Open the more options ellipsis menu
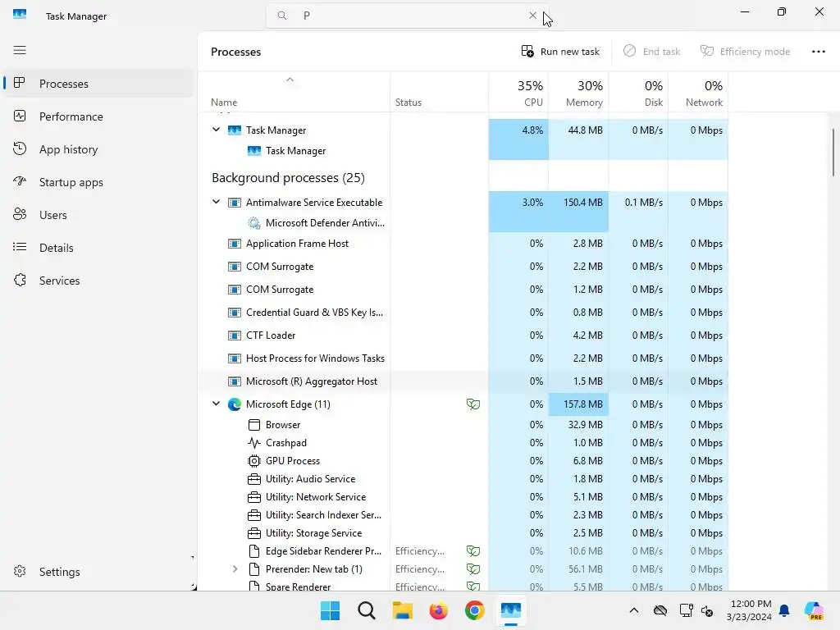Viewport: 840px width, 630px height. pyautogui.click(x=818, y=52)
